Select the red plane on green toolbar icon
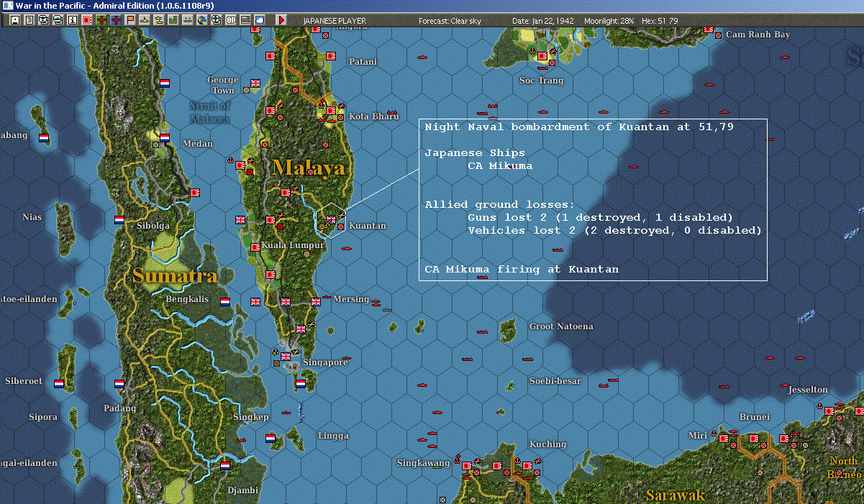Viewport: 864px width, 504px height. pyautogui.click(x=101, y=20)
